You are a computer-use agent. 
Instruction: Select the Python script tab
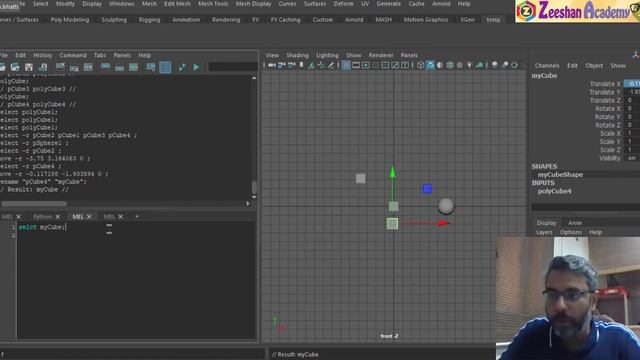tap(42, 217)
